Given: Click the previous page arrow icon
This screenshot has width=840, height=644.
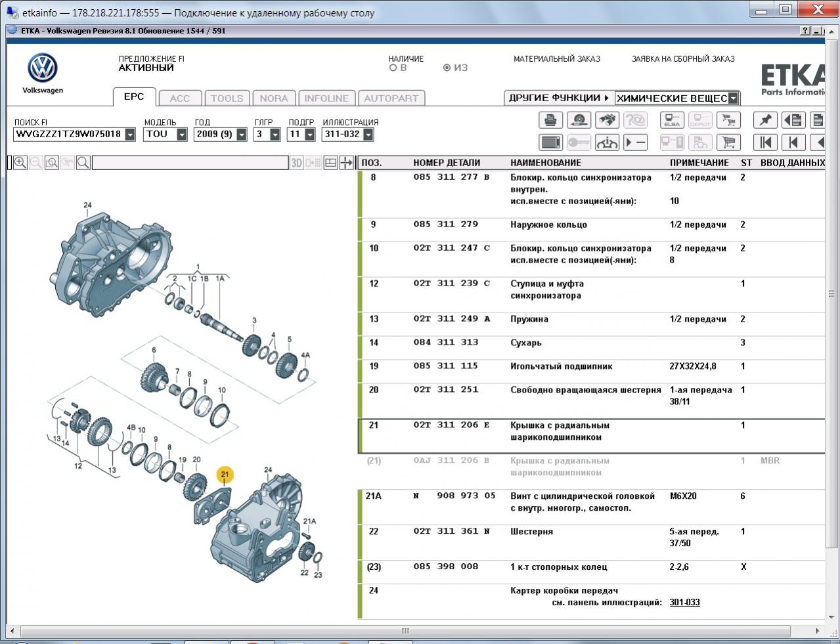Looking at the screenshot, I should (x=793, y=142).
